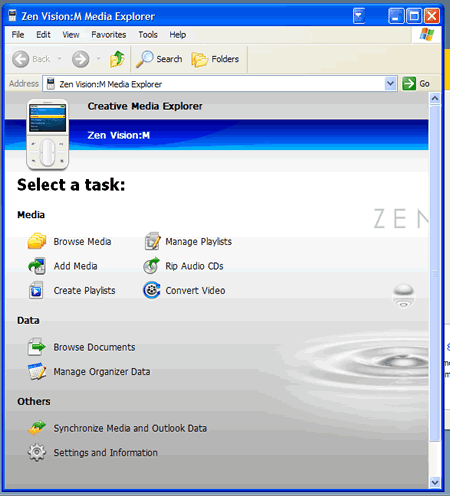
Task: Choose the Rip Audio CDs link
Action: click(x=194, y=266)
